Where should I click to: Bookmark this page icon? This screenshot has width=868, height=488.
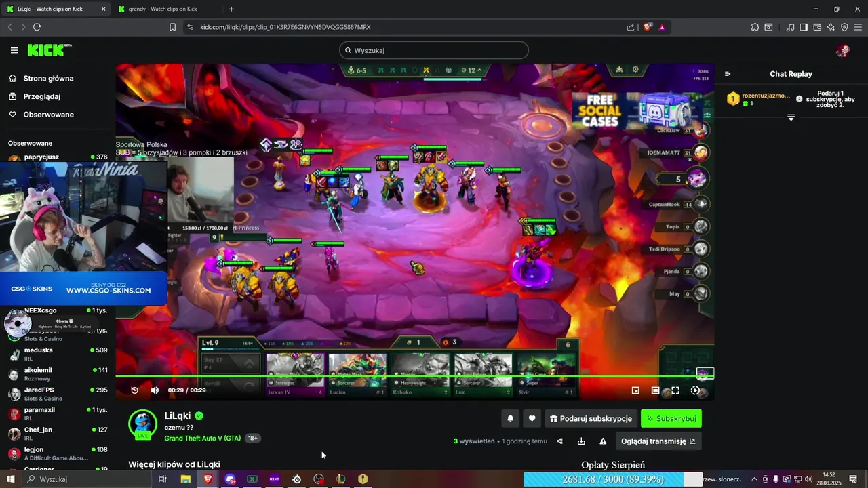coord(172,27)
